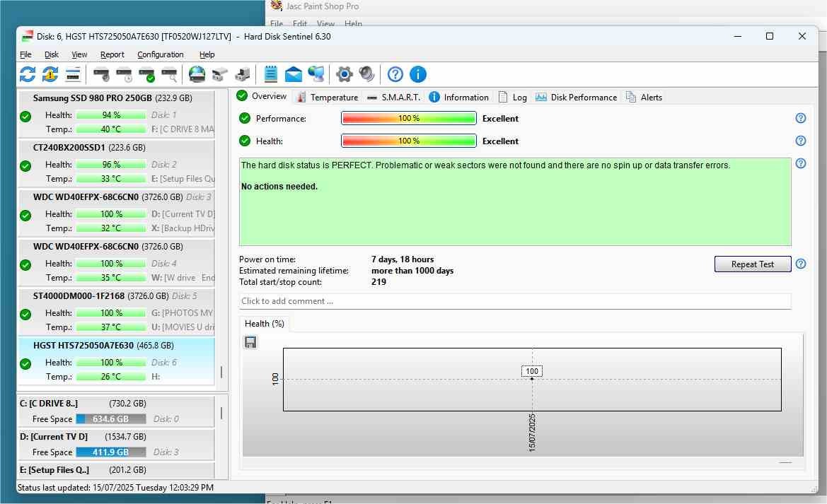Click the toolbar disk icon with clock badge
This screenshot has width=827, height=504.
click(124, 74)
